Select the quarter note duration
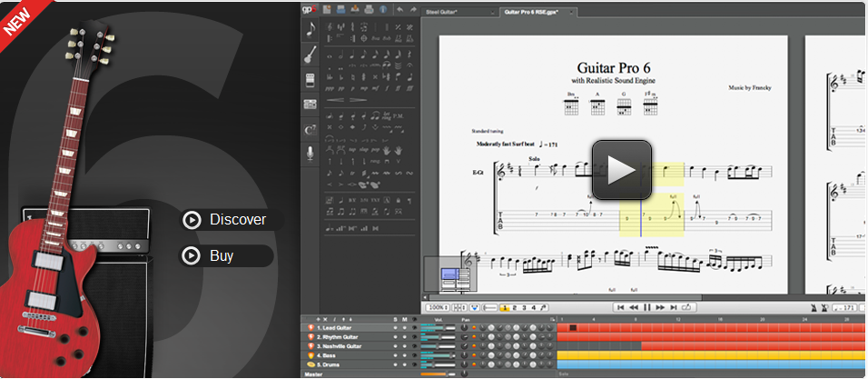 [352, 55]
